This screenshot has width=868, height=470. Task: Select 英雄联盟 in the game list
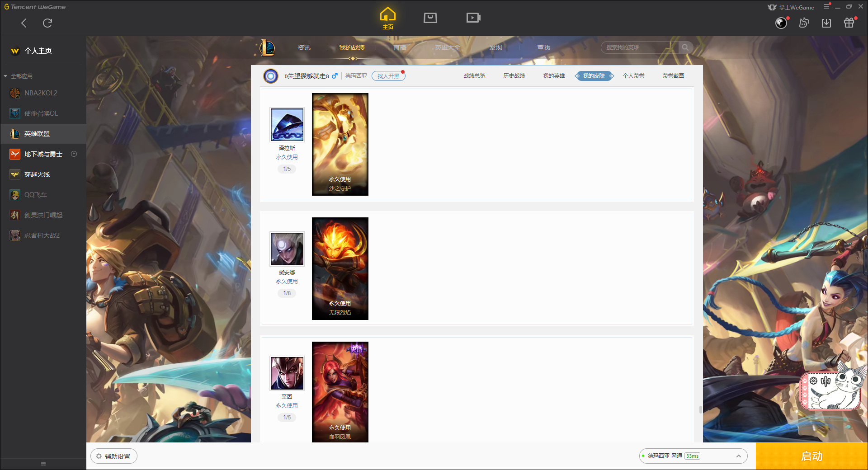(43, 134)
